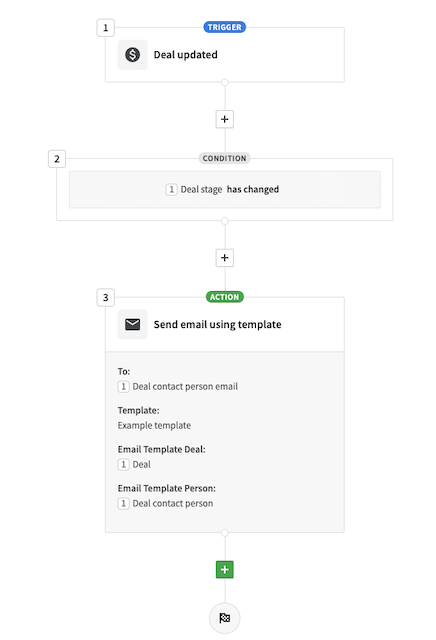The width and height of the screenshot is (436, 640).
Task: Add a step after the trigger block
Action: click(x=225, y=119)
